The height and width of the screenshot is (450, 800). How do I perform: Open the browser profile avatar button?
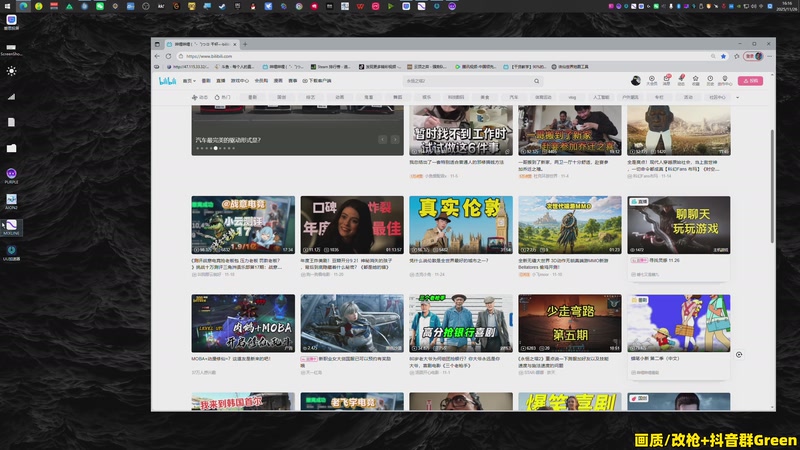[x=754, y=56]
